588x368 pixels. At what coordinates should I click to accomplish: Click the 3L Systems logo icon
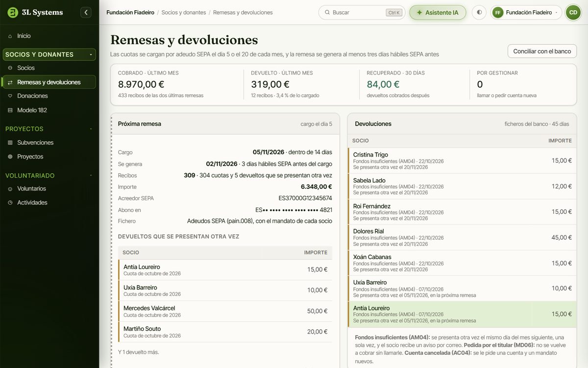[x=13, y=12]
